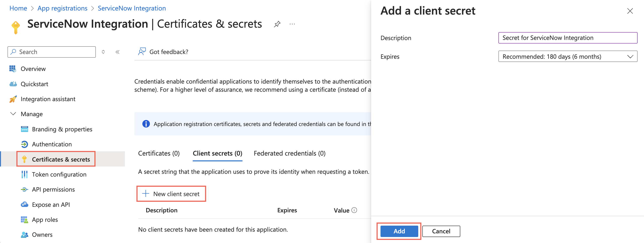Close the Add a client secret panel
The image size is (644, 243).
point(630,11)
